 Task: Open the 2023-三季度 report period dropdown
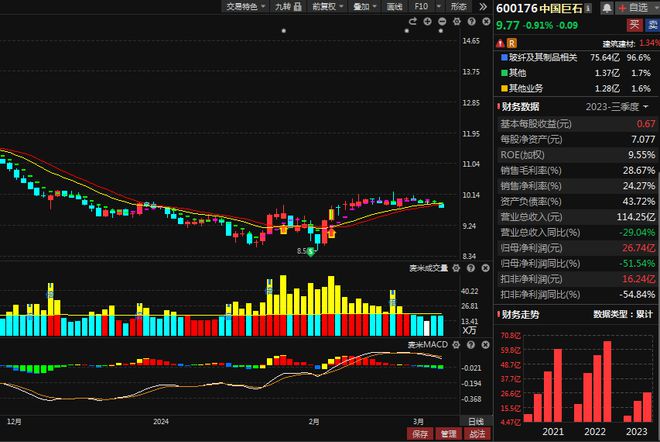[617, 107]
